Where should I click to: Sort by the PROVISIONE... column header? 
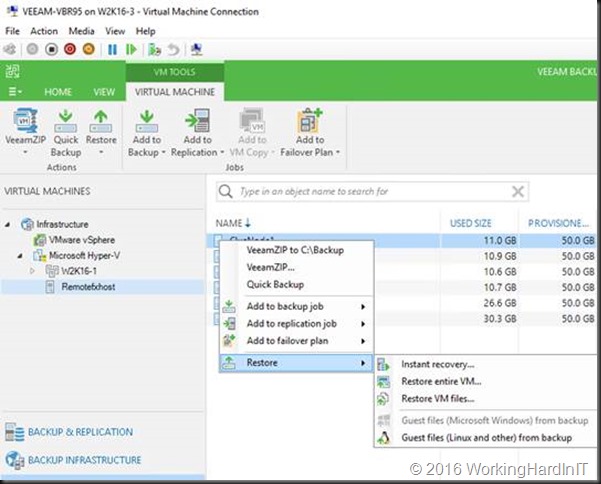(x=558, y=223)
